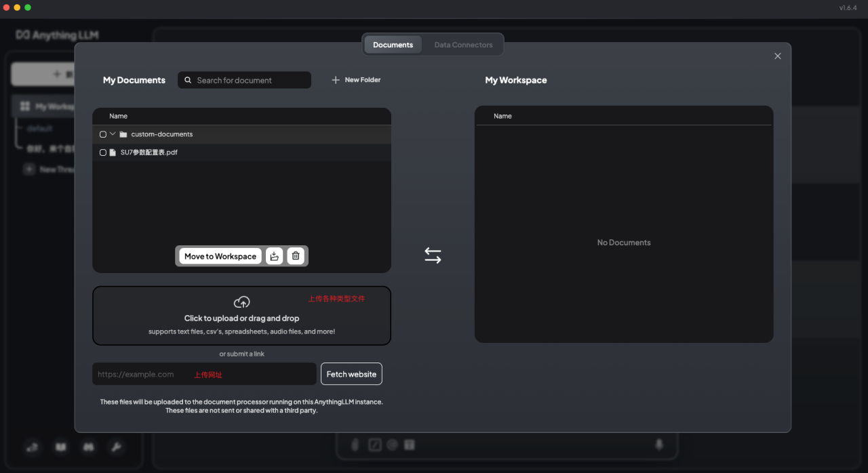
Task: Close the documents dialog with X
Action: click(778, 56)
